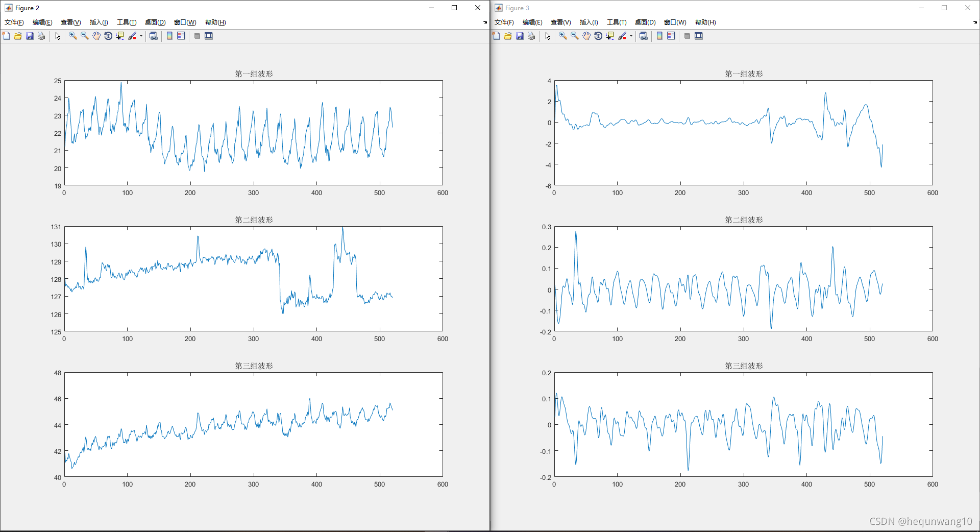Open 桌面(D) menu in Figure 3
980x532 pixels.
(x=645, y=22)
